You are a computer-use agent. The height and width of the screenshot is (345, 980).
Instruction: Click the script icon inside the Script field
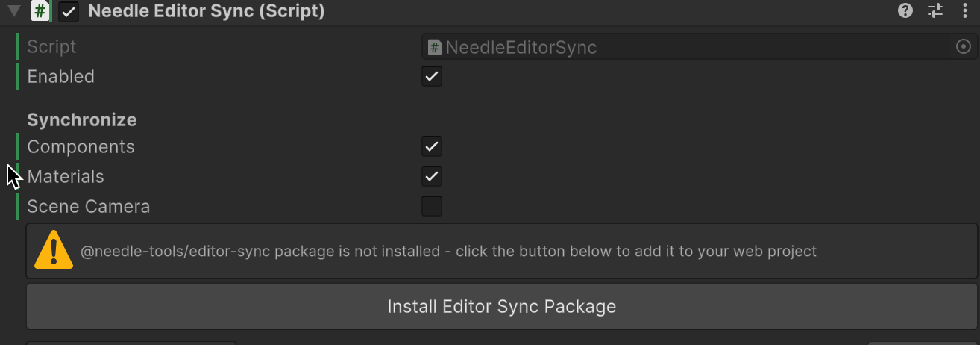tap(435, 48)
